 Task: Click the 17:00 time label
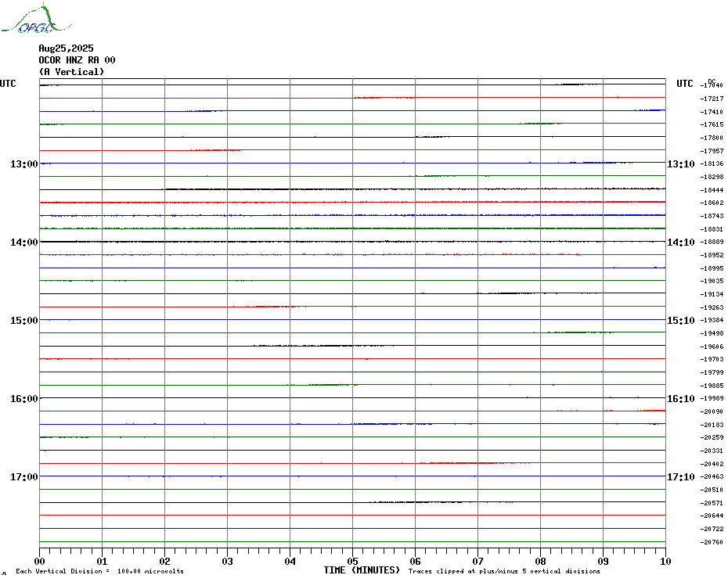[24, 477]
